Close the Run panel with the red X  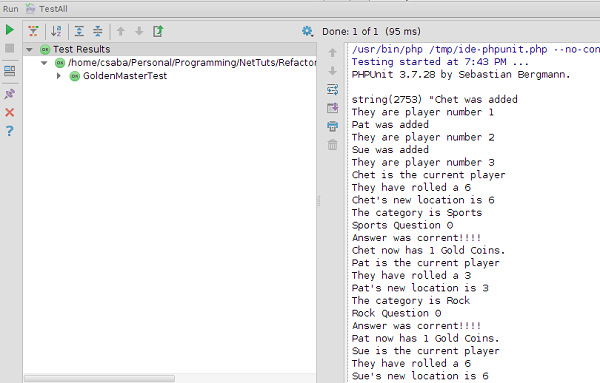pos(10,112)
